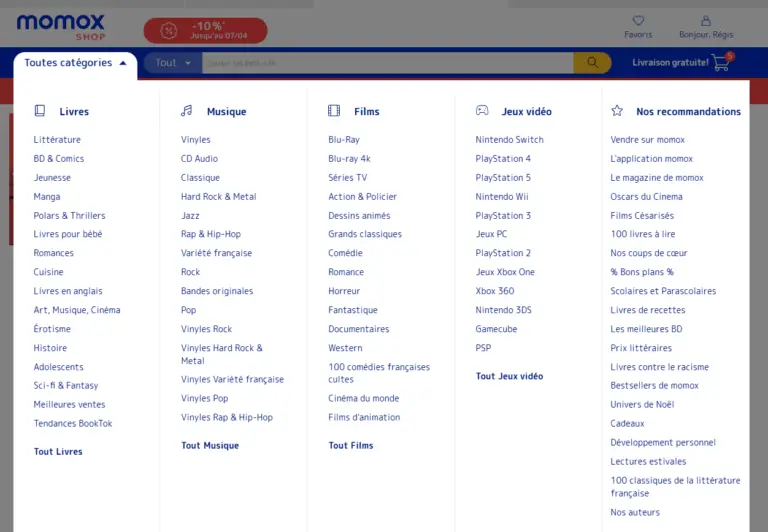Open the Favoris heart icon

[638, 21]
